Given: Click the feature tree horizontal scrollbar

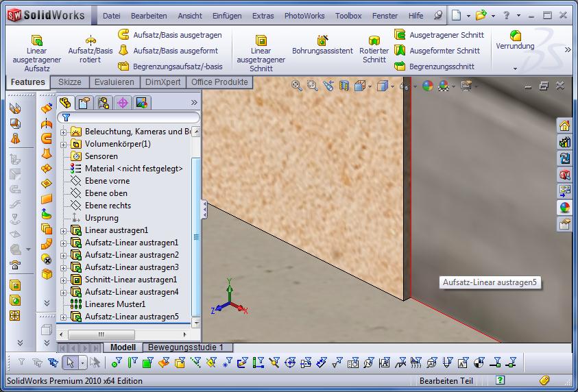Looking at the screenshot, I should [x=101, y=334].
